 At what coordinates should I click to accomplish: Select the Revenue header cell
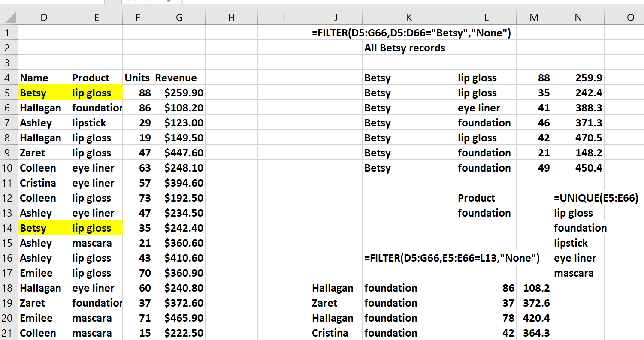point(179,78)
